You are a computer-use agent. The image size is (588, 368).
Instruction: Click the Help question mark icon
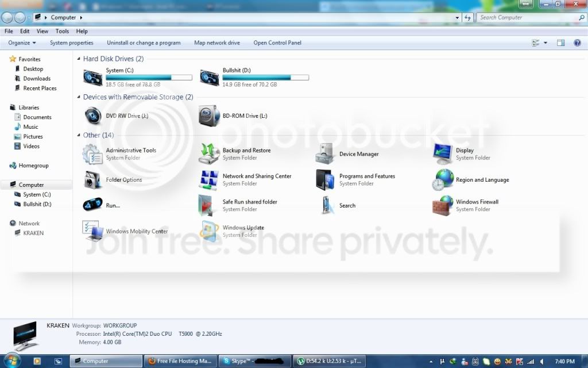coord(577,43)
